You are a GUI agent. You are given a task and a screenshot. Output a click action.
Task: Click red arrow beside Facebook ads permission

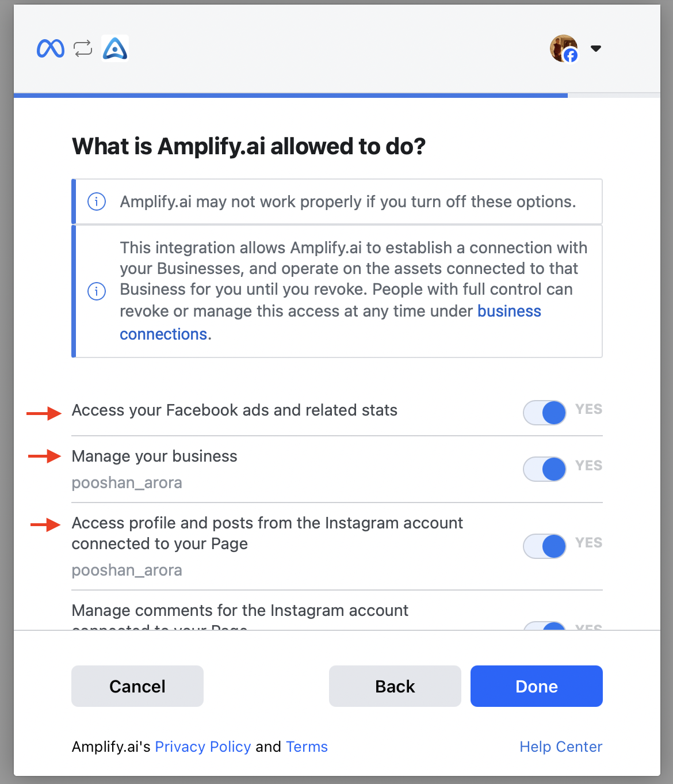(x=44, y=413)
